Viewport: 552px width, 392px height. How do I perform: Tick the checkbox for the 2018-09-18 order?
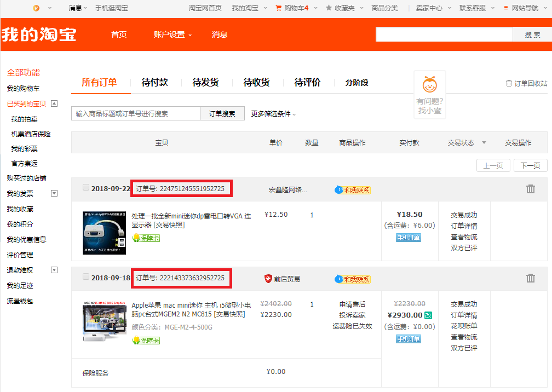[x=86, y=276]
